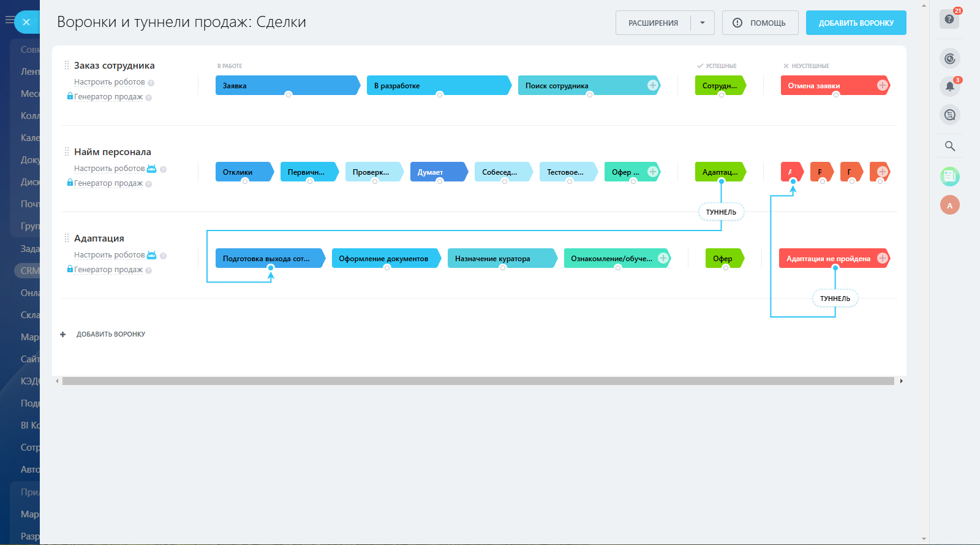Viewport: 980px width, 545px height.
Task: Click the robot icon in Найм персонала funnel
Action: [151, 169]
